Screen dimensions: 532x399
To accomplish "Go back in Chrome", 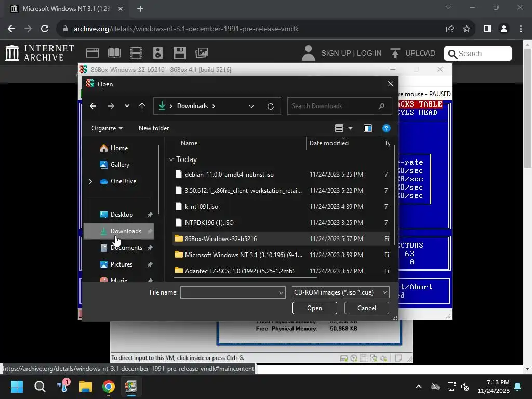I will tap(11, 29).
